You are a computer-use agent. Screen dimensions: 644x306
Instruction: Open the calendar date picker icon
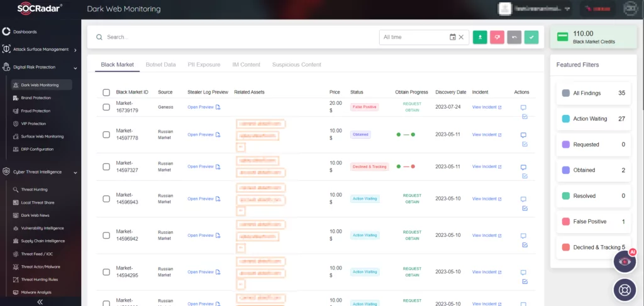(453, 37)
